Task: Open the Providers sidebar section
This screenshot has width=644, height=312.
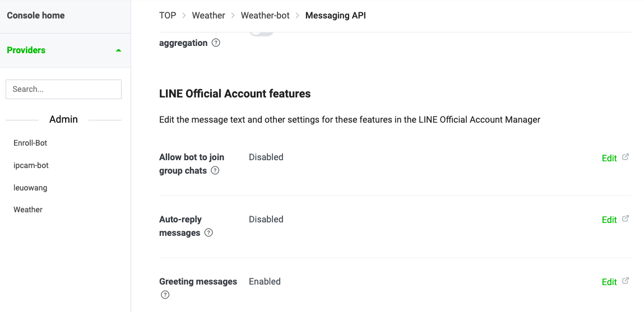Action: coord(66,50)
